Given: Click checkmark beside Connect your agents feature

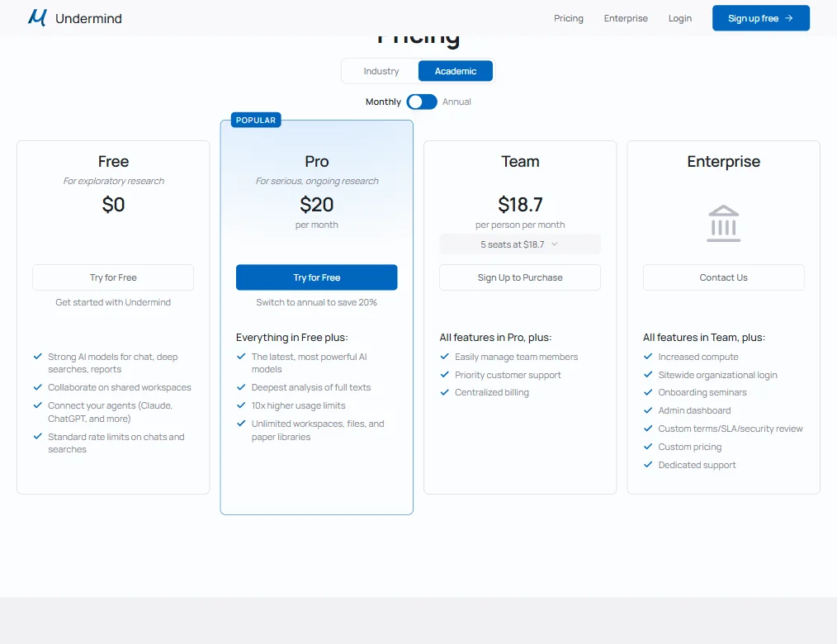Looking at the screenshot, I should (x=38, y=405).
